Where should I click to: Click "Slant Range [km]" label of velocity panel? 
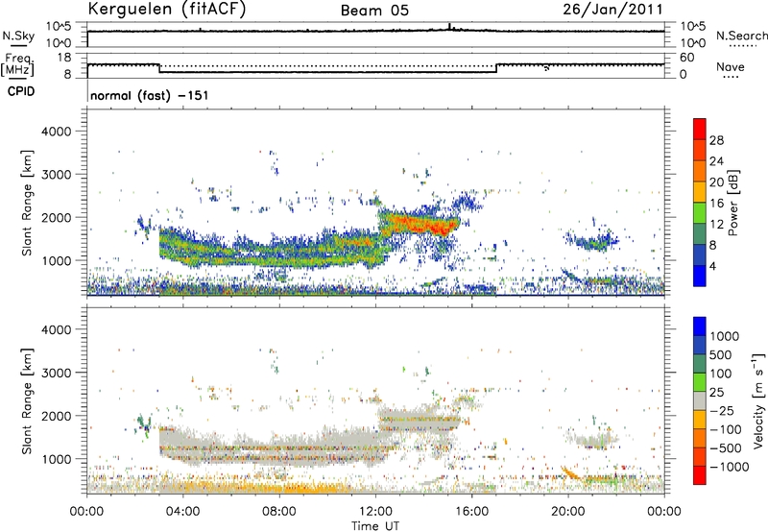tap(27, 400)
